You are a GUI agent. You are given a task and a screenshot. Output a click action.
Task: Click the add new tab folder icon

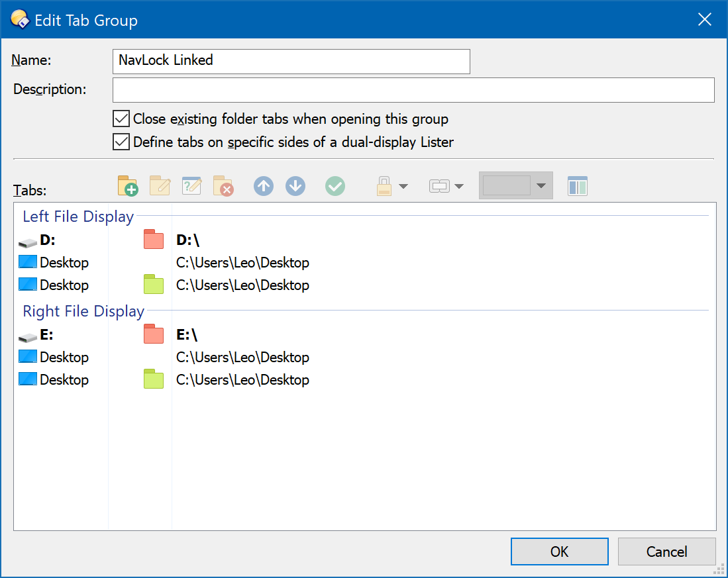click(128, 186)
